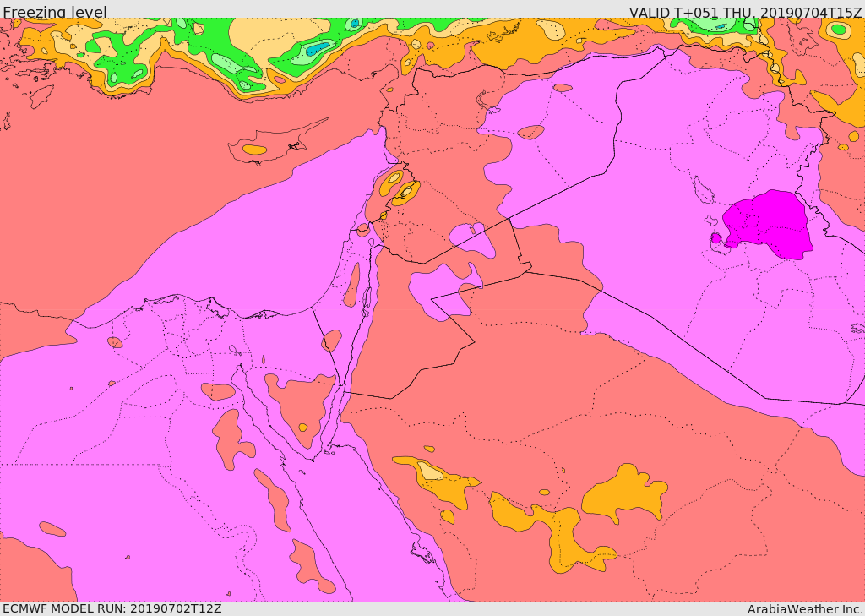
Task: Click the 'ArabiaWeather Inc' credit text
Action: click(x=805, y=609)
